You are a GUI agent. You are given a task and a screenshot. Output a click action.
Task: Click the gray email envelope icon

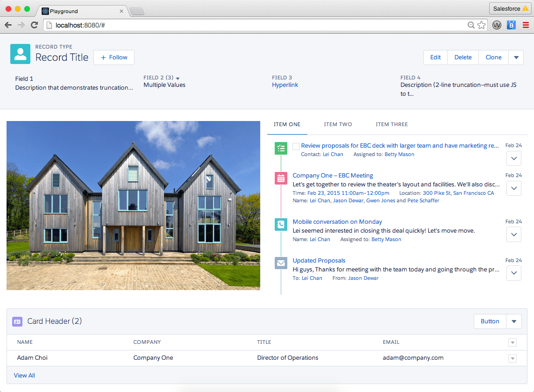[281, 263]
